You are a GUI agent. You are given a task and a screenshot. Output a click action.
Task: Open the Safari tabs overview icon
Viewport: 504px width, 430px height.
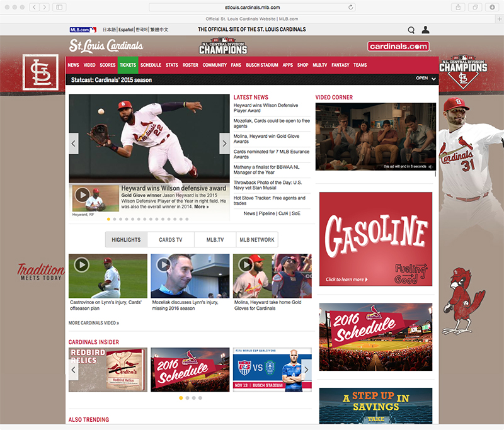pyautogui.click(x=475, y=7)
